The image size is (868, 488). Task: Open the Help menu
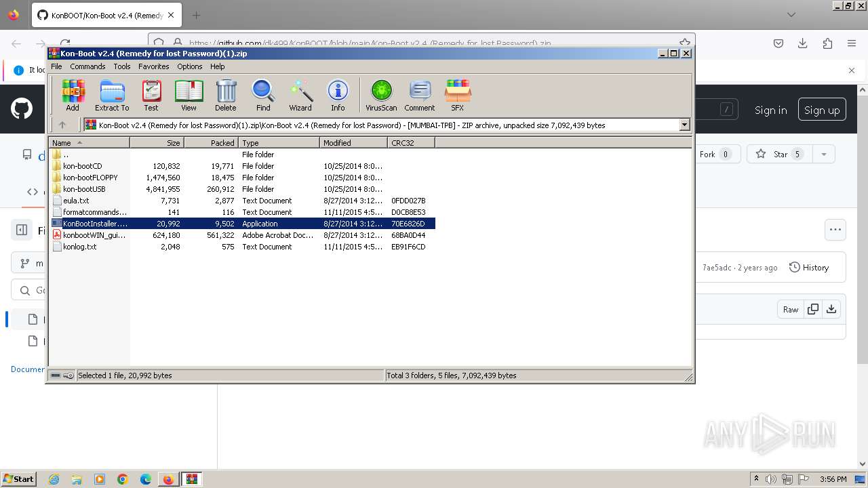coord(218,66)
